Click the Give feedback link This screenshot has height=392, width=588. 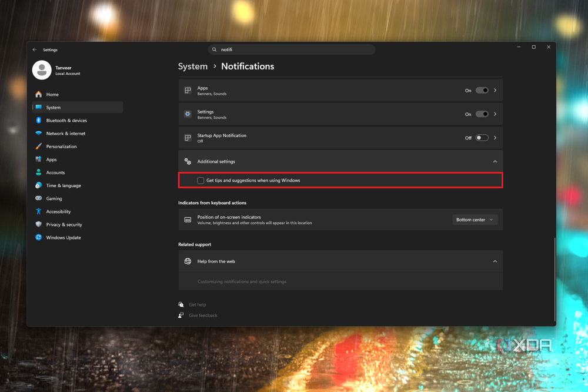[203, 315]
